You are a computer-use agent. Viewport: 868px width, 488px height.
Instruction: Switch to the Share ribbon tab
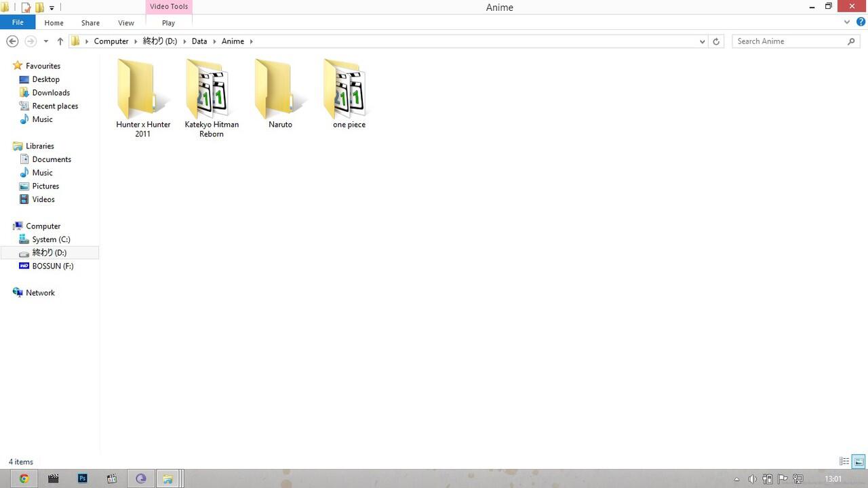pos(90,22)
